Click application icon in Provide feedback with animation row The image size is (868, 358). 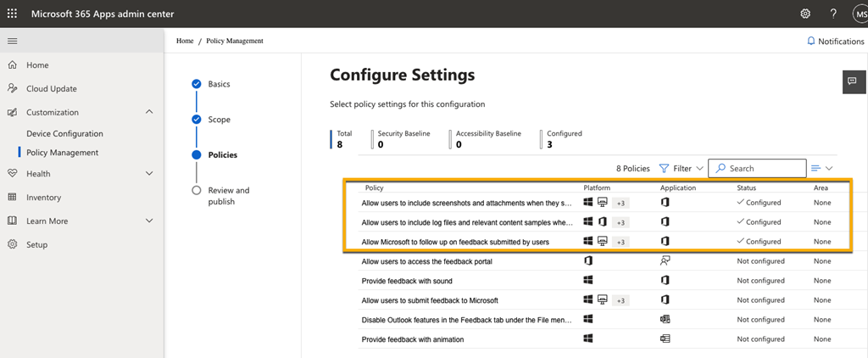coord(665,338)
